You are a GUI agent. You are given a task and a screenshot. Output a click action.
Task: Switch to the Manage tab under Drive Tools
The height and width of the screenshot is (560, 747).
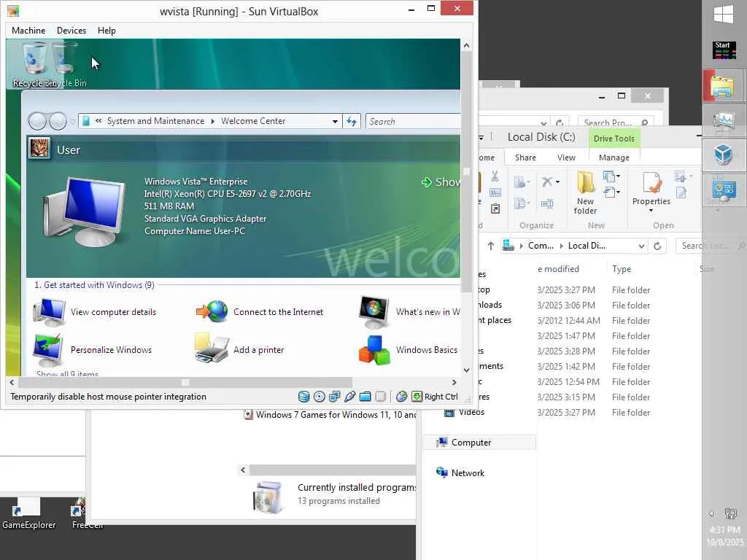click(x=614, y=157)
